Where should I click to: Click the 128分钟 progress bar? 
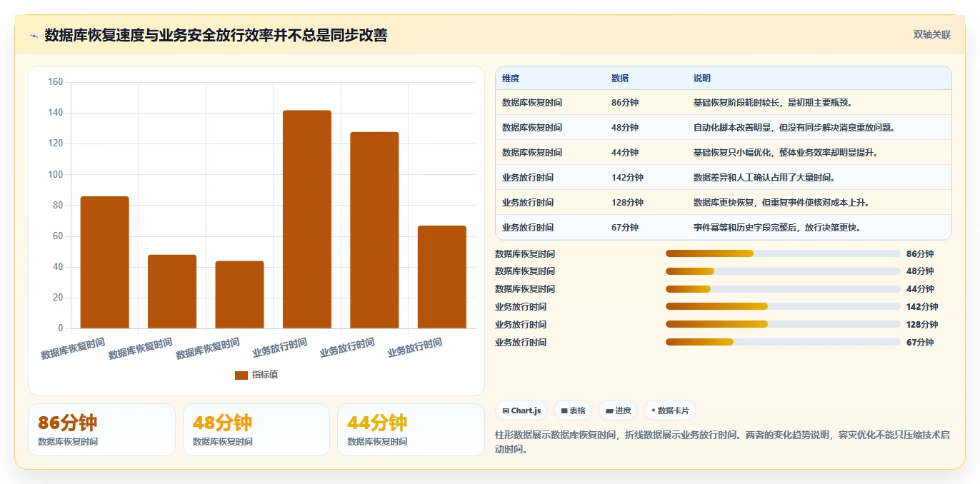pyautogui.click(x=783, y=324)
